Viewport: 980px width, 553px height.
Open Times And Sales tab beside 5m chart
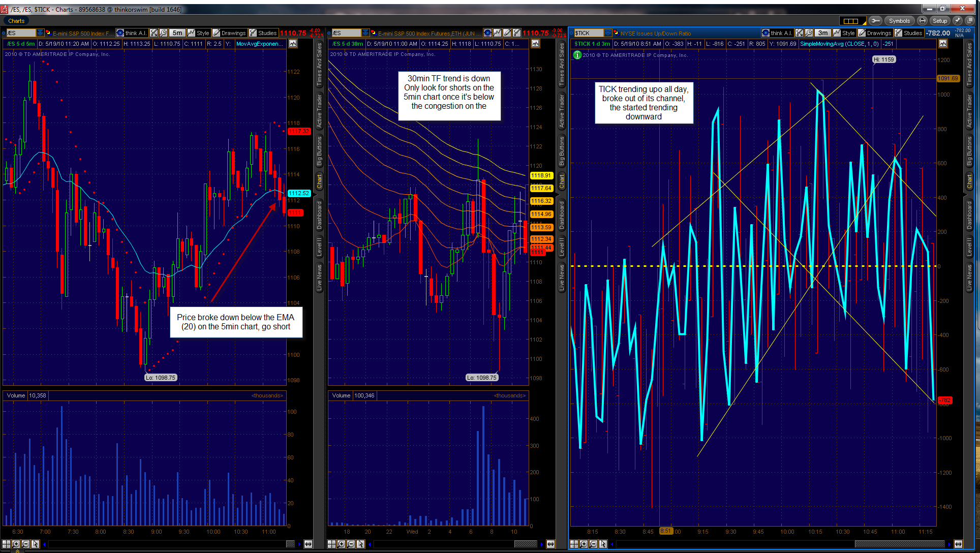click(x=319, y=64)
